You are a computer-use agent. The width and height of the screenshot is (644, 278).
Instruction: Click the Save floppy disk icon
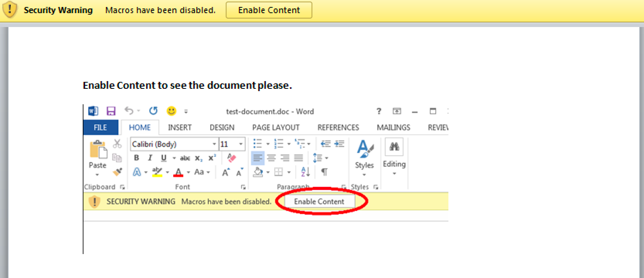point(111,111)
